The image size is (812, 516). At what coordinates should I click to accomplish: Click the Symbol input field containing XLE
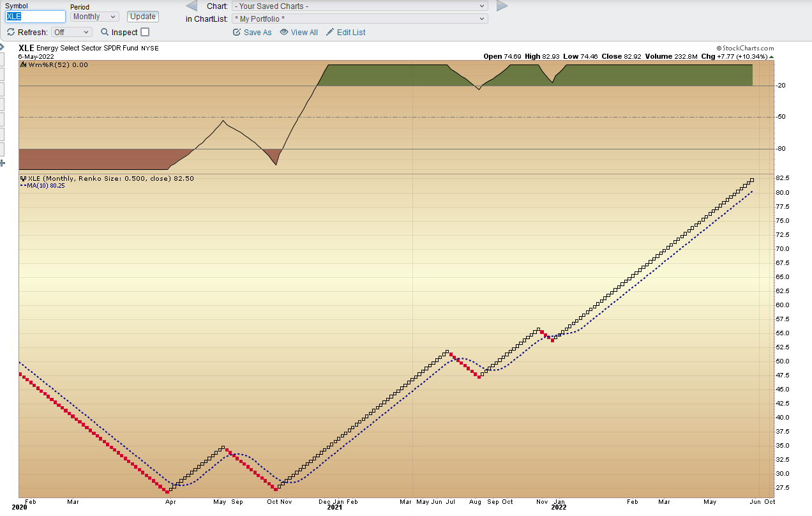[x=35, y=17]
